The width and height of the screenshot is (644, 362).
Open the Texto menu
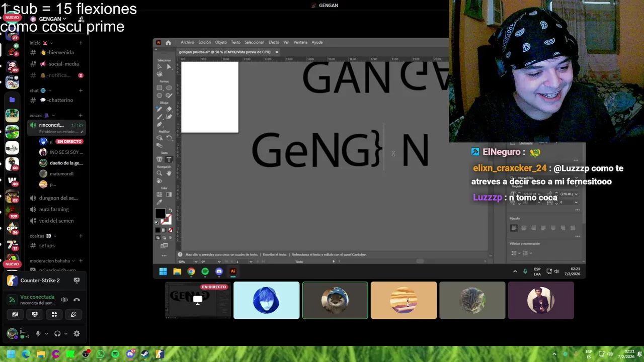pos(235,42)
